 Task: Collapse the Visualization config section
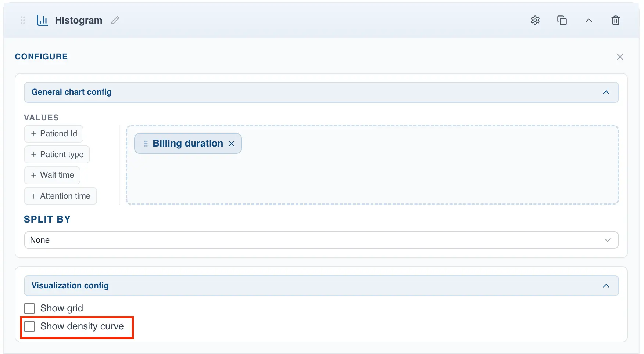(606, 286)
